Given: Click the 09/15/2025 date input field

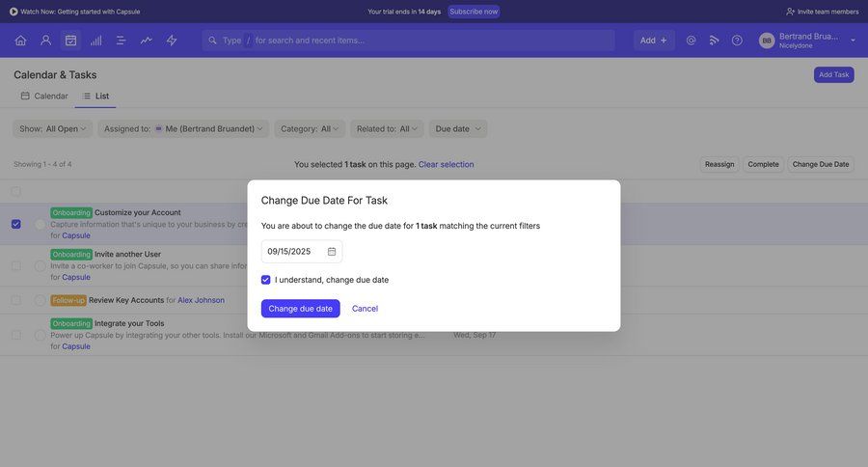Looking at the screenshot, I should tap(302, 252).
